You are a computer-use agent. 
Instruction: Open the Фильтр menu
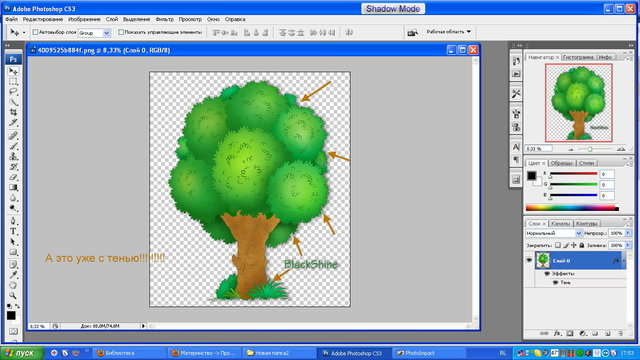pyautogui.click(x=164, y=19)
